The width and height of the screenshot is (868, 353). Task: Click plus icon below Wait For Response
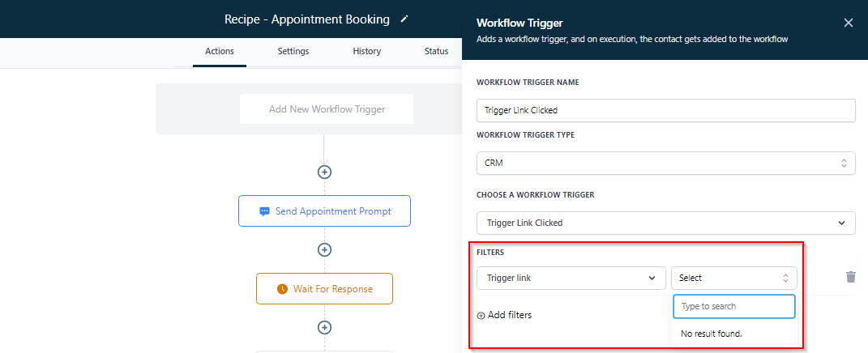pyautogui.click(x=324, y=328)
